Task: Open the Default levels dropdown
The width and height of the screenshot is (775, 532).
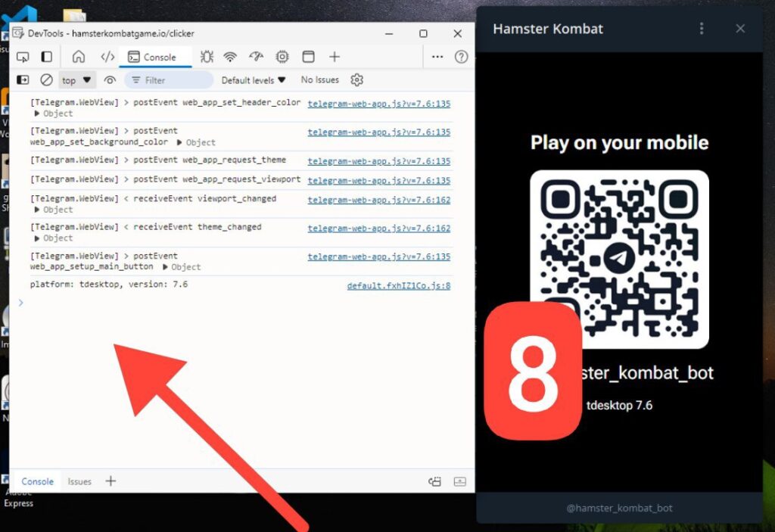Action: click(x=254, y=80)
